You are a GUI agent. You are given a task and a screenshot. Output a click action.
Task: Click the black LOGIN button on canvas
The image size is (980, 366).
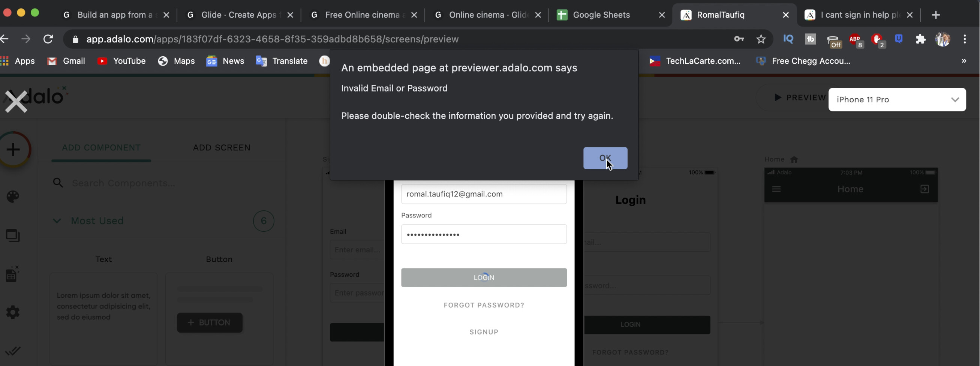[647, 324]
